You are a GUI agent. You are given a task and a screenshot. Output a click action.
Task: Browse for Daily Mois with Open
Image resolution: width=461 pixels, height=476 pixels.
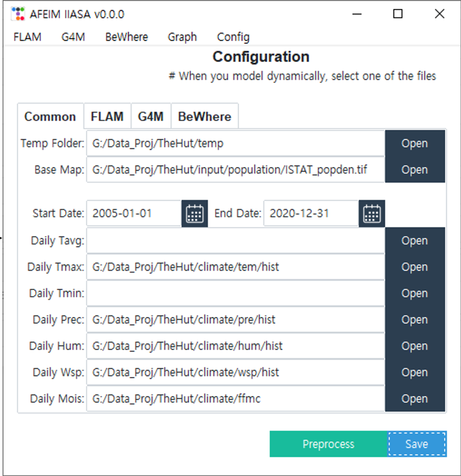click(x=415, y=399)
